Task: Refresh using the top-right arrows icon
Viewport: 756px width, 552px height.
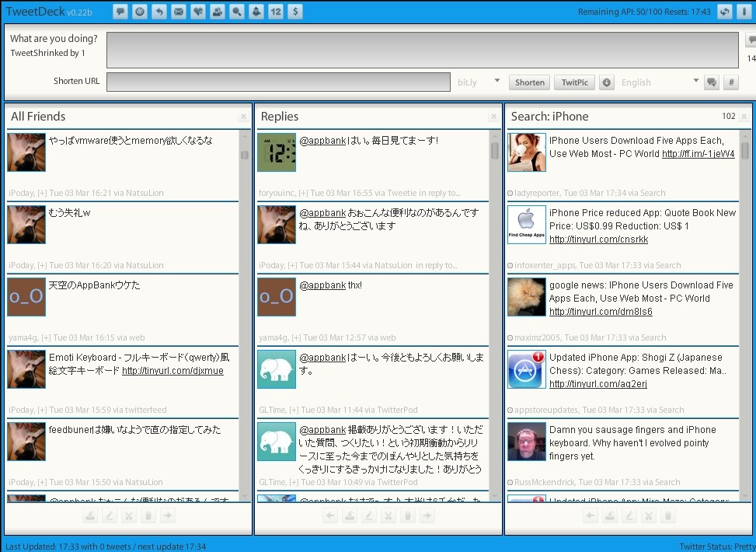Action: [725, 12]
